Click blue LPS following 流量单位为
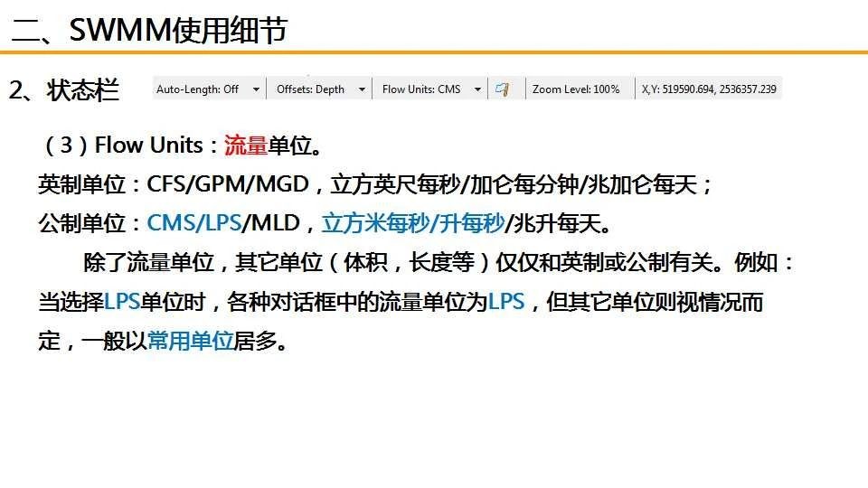This screenshot has width=868, height=488. [x=506, y=302]
